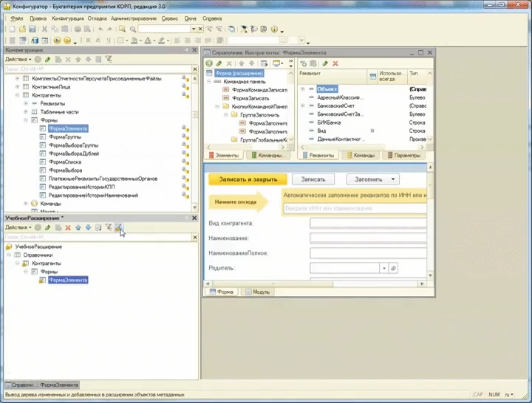Click the Check form icon in elements toolbar
The width and height of the screenshot is (532, 403).
[264, 63]
